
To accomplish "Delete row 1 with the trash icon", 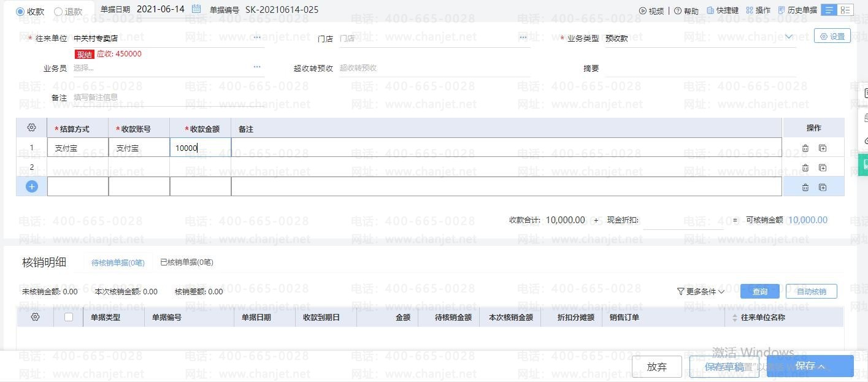I will [x=805, y=148].
